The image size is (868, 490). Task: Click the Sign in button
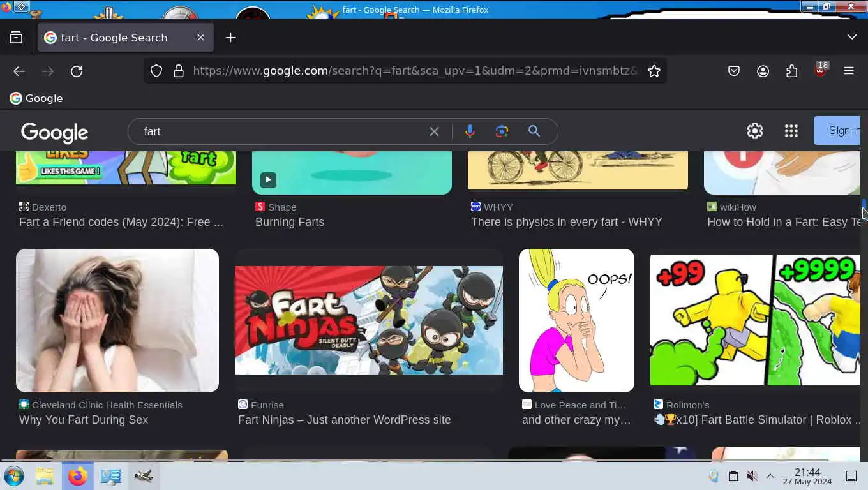pyautogui.click(x=837, y=131)
